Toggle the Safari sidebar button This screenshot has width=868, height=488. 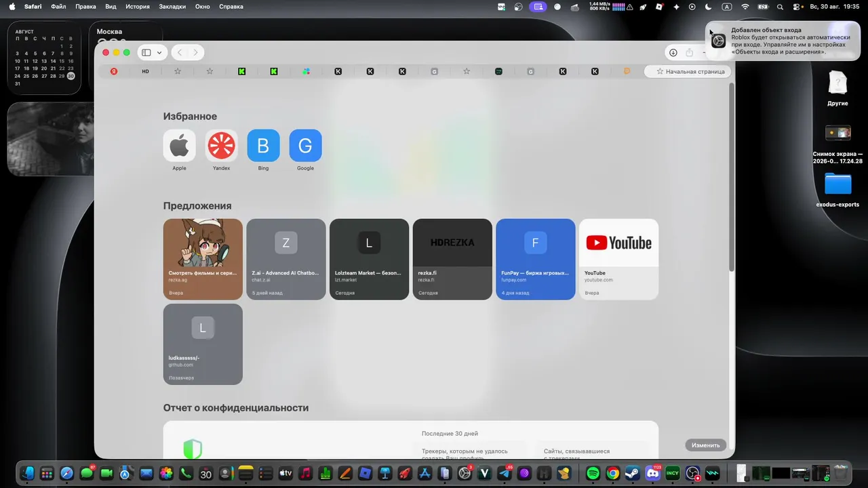[x=146, y=52]
